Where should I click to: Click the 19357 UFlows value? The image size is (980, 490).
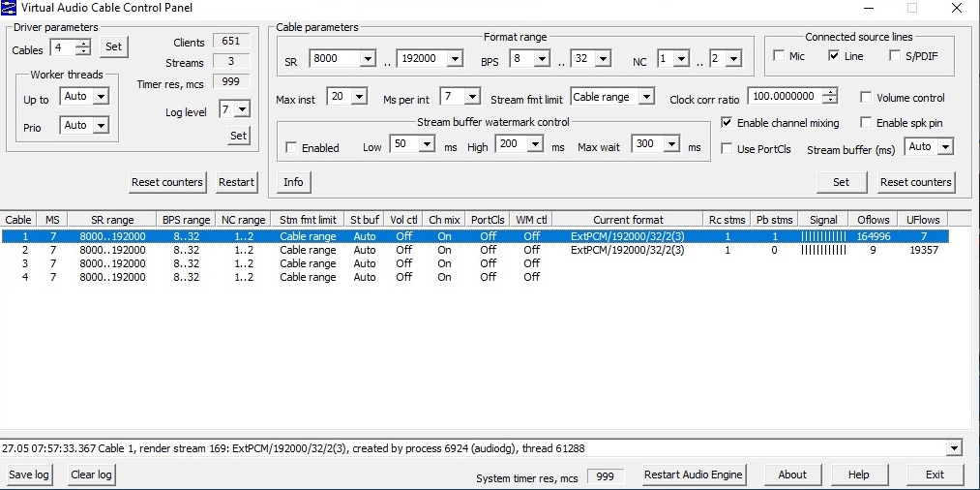coord(924,250)
